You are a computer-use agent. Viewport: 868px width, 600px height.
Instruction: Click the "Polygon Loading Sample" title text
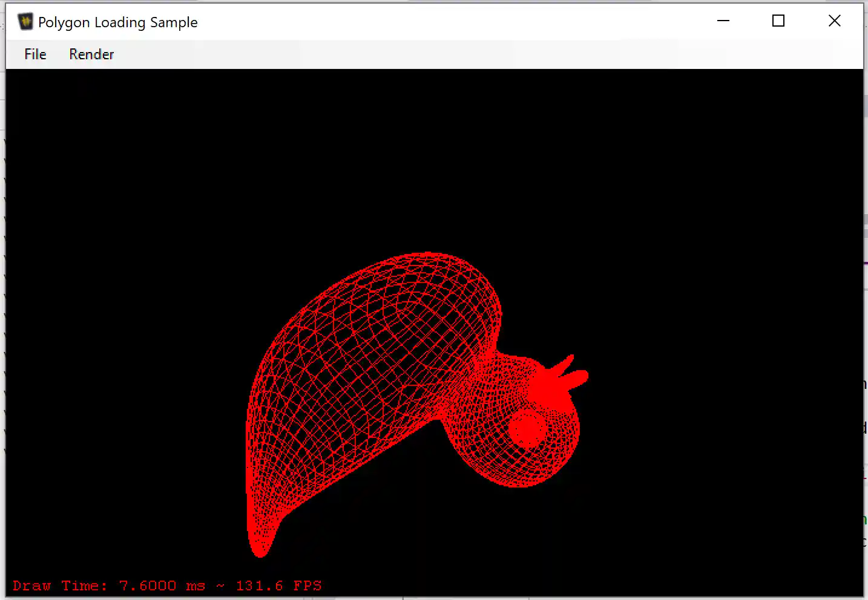[x=118, y=22]
